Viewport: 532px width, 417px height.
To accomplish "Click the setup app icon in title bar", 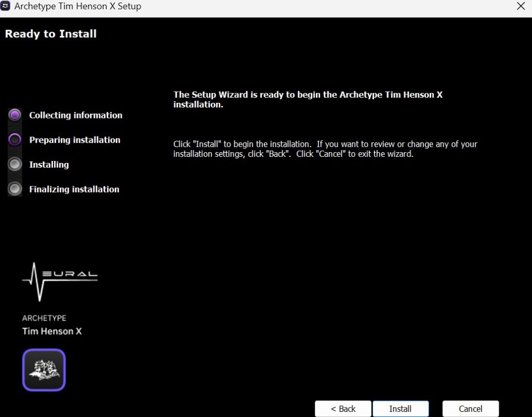I will [x=6, y=7].
